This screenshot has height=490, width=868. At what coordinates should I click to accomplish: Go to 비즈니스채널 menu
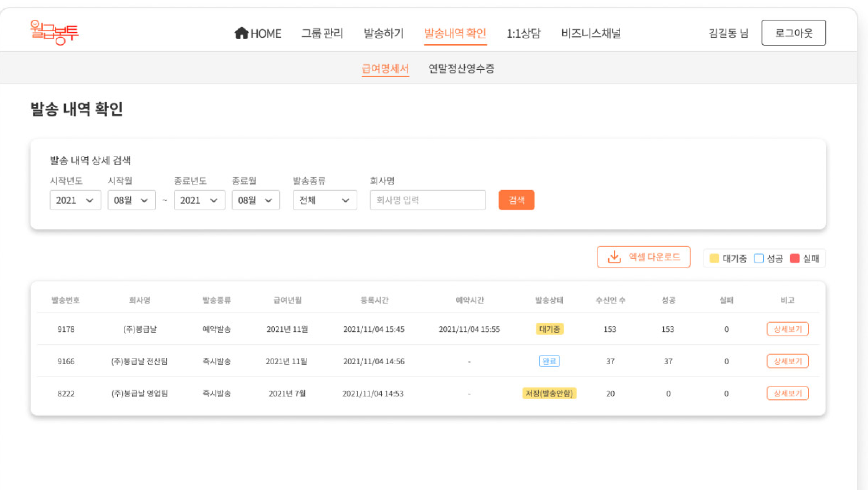click(591, 33)
